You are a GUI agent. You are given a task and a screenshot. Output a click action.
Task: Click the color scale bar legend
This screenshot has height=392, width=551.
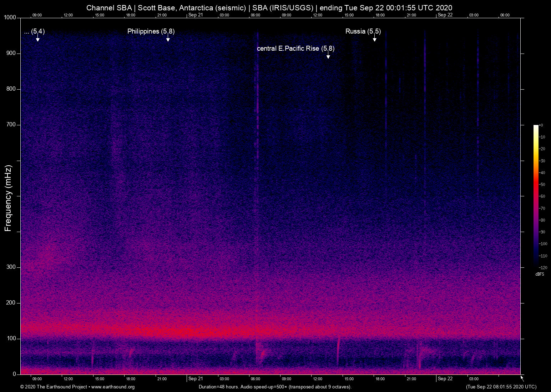[x=536, y=195]
